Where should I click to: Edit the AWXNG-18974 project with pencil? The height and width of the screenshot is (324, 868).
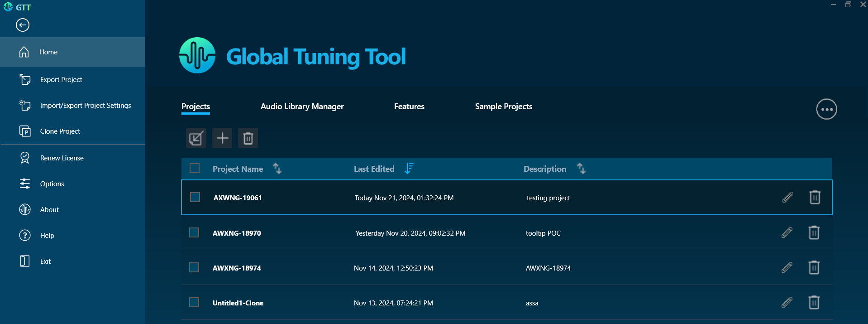(787, 267)
